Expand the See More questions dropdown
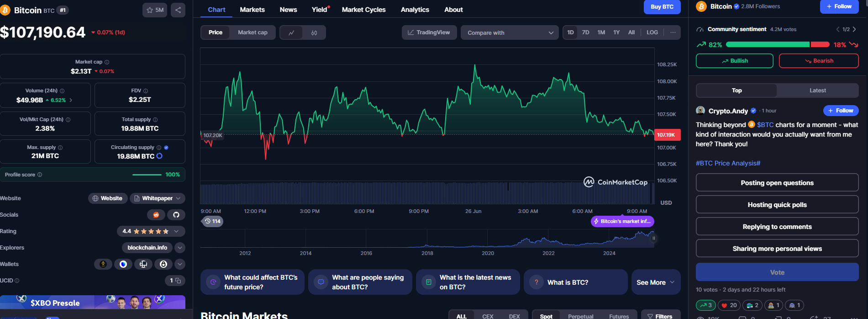The image size is (868, 319). 656,282
